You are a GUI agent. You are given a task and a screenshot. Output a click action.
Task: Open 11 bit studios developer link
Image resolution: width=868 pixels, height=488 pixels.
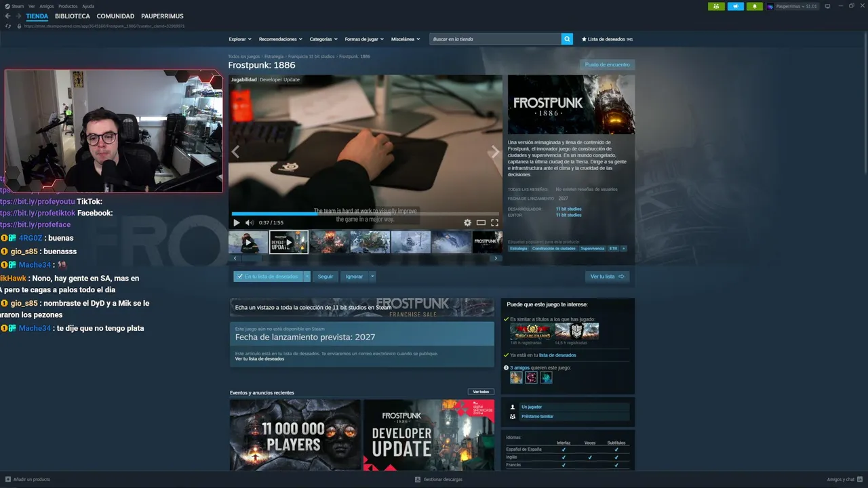(569, 209)
